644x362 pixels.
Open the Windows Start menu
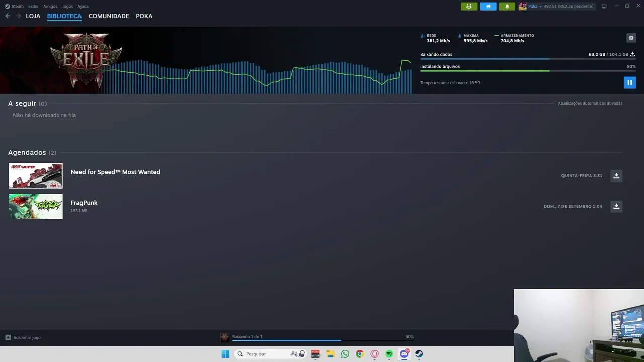tap(225, 354)
